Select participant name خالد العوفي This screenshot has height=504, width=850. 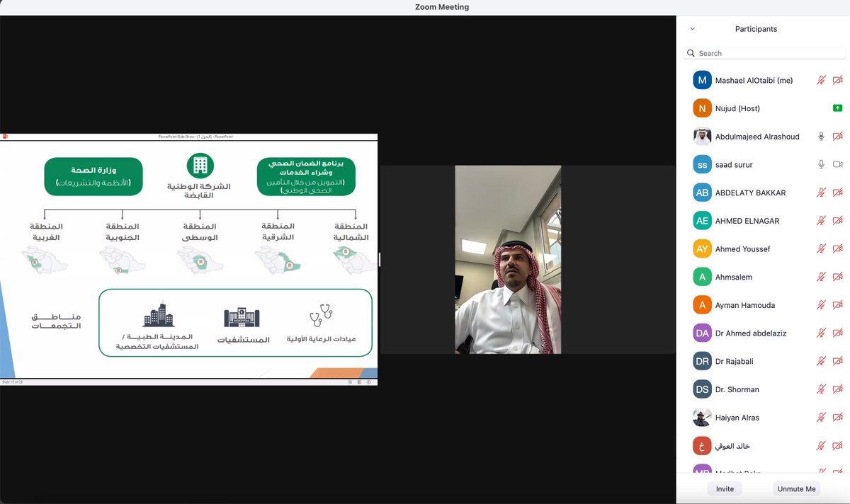[732, 446]
